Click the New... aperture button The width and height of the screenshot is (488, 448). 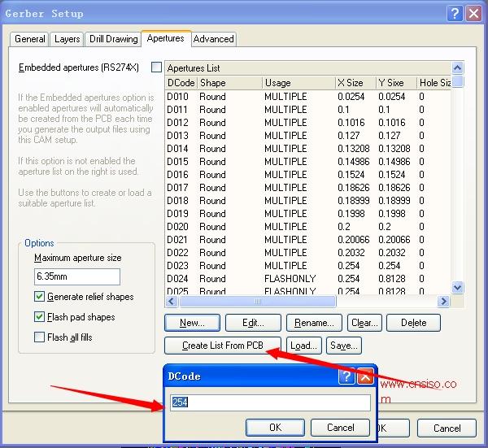pyautogui.click(x=192, y=323)
